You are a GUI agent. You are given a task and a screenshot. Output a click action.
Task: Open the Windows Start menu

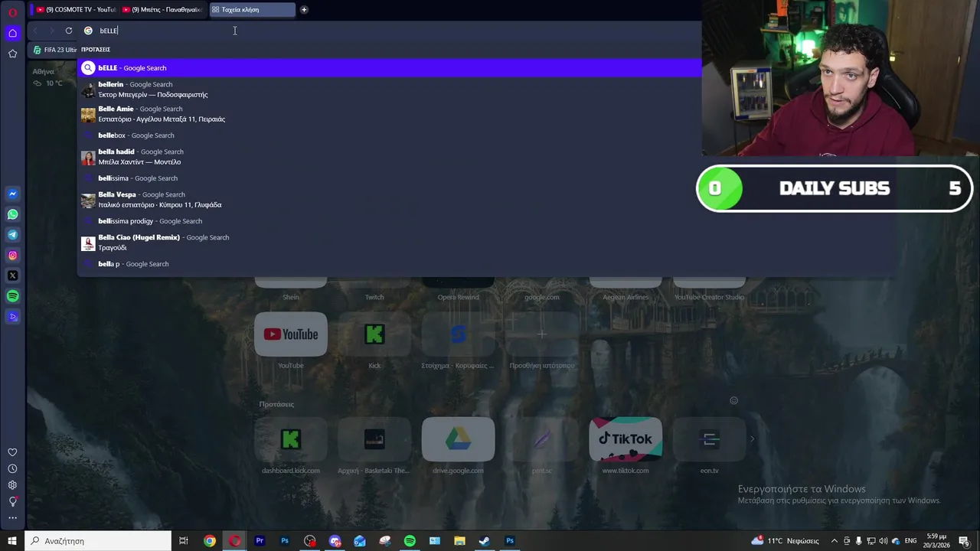tap(12, 541)
